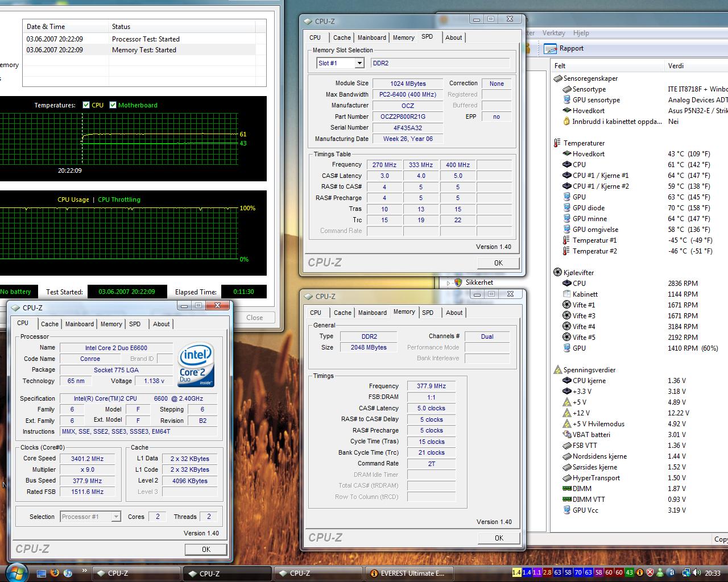Click the monitor icon beside GPU Vcc
Image resolution: width=728 pixels, height=582 pixels.
pyautogui.click(x=566, y=510)
